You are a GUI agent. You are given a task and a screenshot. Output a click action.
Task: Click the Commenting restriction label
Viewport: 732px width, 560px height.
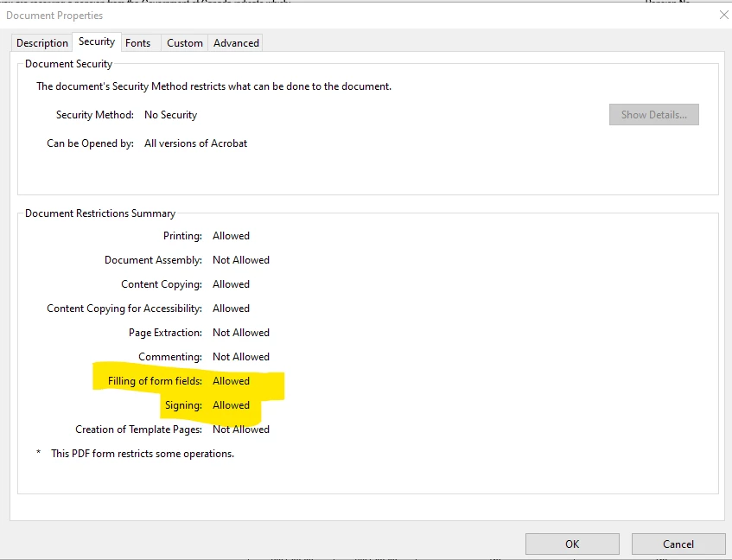tap(170, 357)
